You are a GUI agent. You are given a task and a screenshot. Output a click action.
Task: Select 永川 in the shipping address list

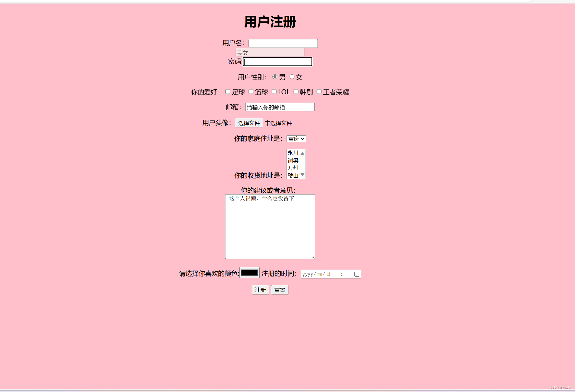[293, 153]
